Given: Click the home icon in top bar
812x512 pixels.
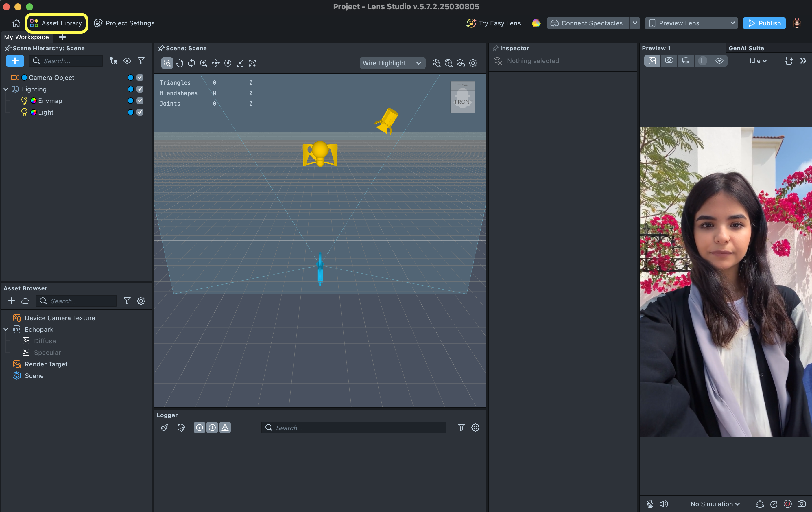Looking at the screenshot, I should coord(16,23).
